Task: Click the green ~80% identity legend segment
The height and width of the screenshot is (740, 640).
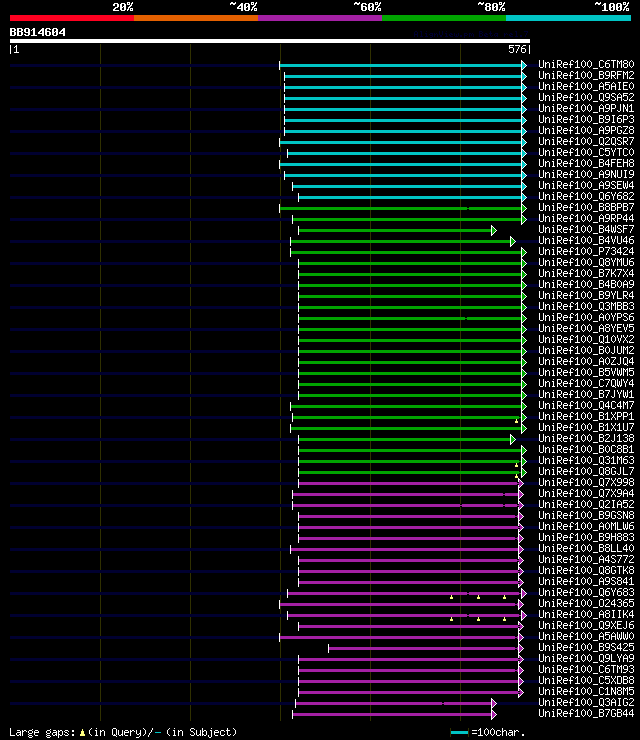Action: (444, 18)
